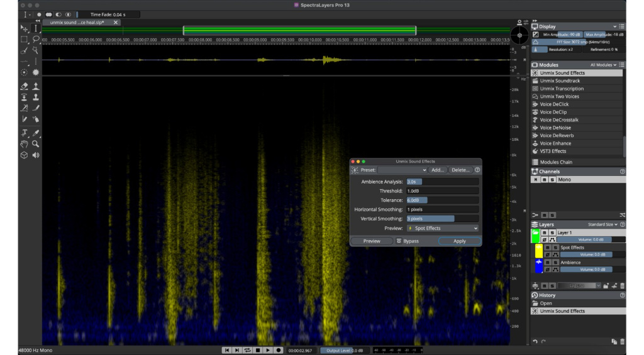Solo Layer 1

[x=552, y=232]
